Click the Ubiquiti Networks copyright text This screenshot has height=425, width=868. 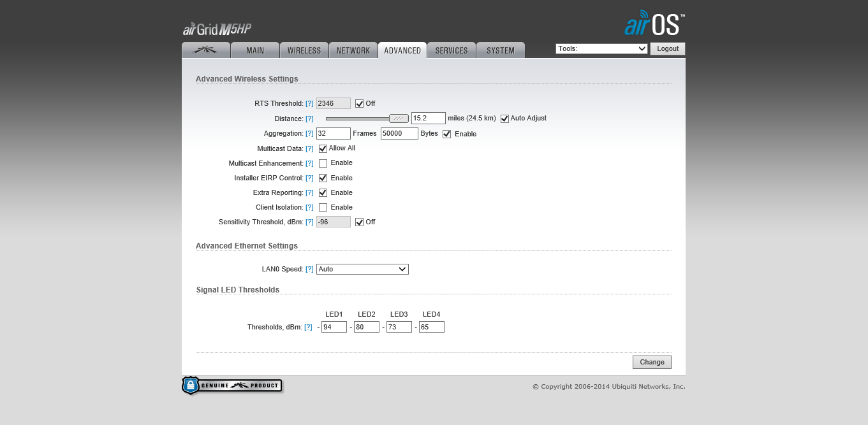(x=609, y=386)
